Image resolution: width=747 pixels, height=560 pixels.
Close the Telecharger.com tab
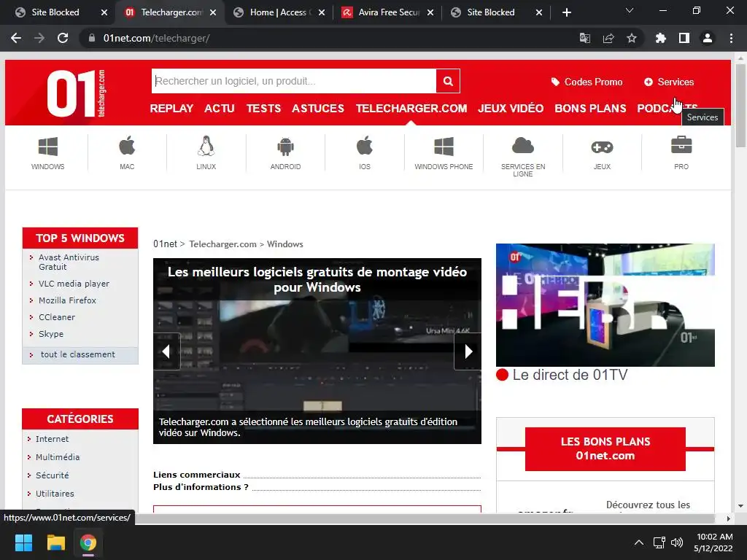tap(213, 12)
